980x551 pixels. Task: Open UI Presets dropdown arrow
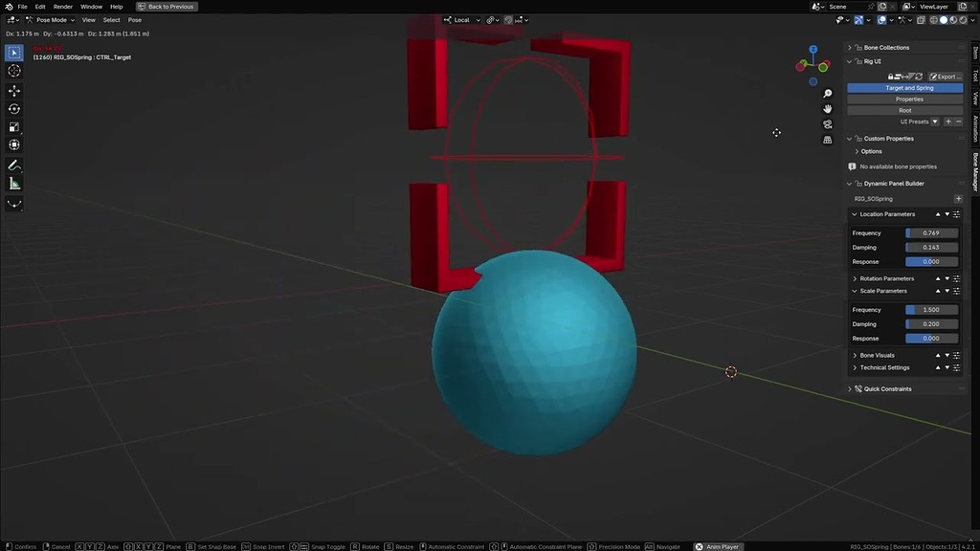pyautogui.click(x=935, y=121)
